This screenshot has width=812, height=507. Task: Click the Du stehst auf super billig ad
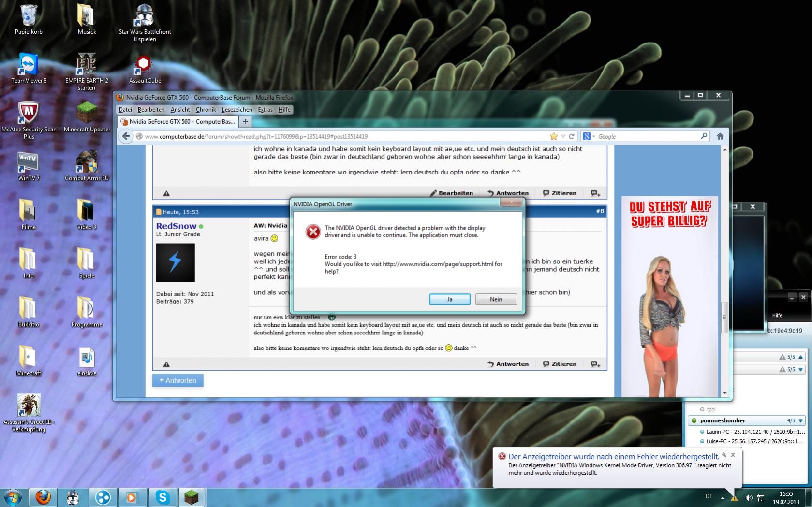(x=670, y=296)
